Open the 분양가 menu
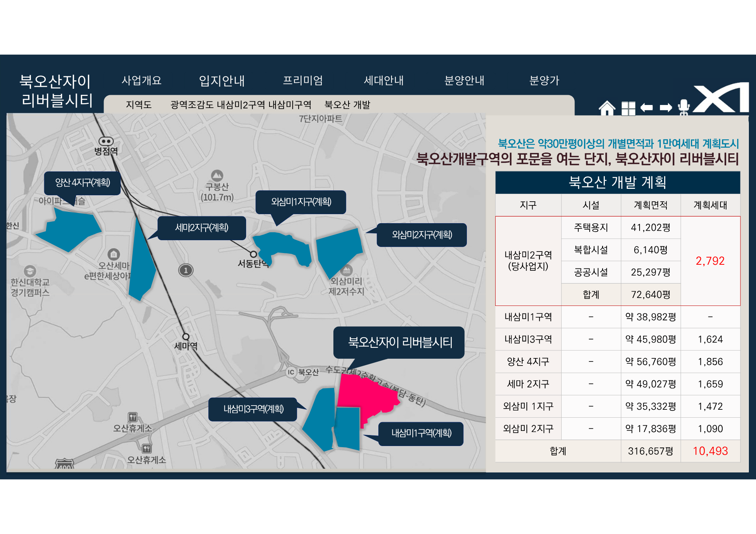The image size is (756, 534). (x=544, y=80)
